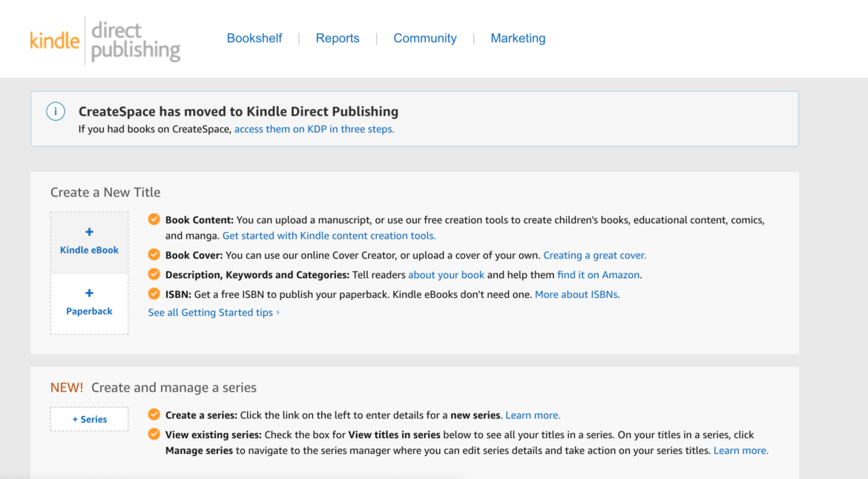Click the orange checkmark beside View existing series
The height and width of the screenshot is (479, 868).
(154, 435)
